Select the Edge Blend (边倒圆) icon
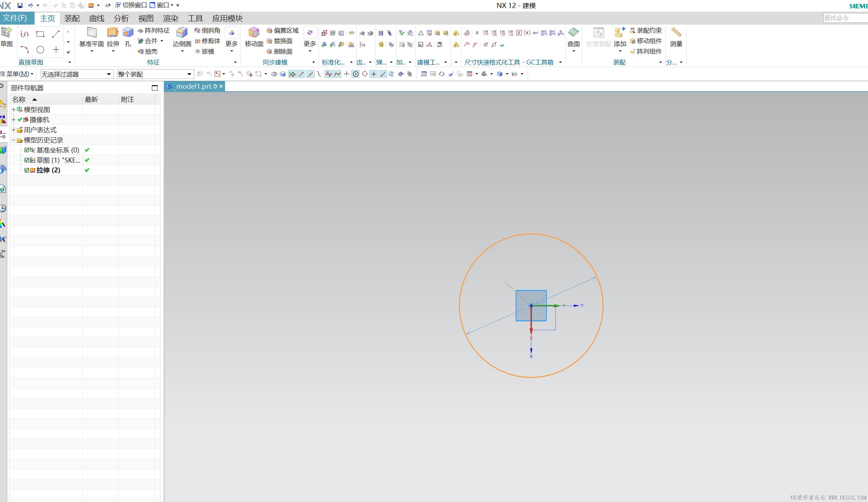The width and height of the screenshot is (868, 502). (182, 33)
